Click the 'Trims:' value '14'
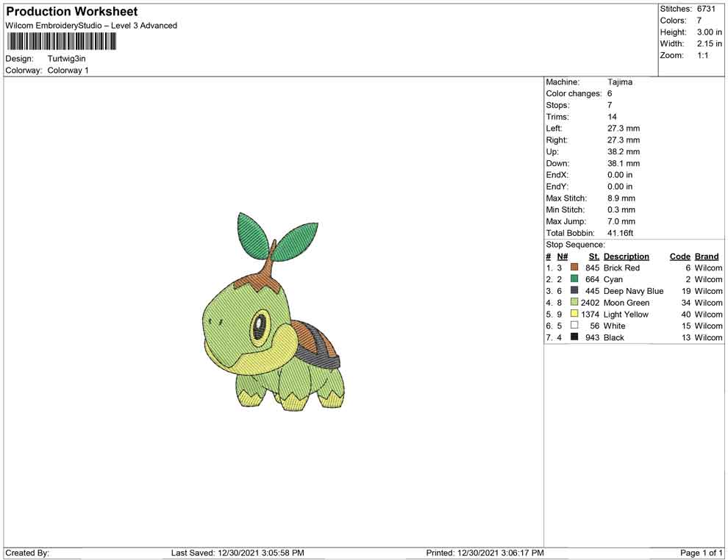 click(x=612, y=117)
